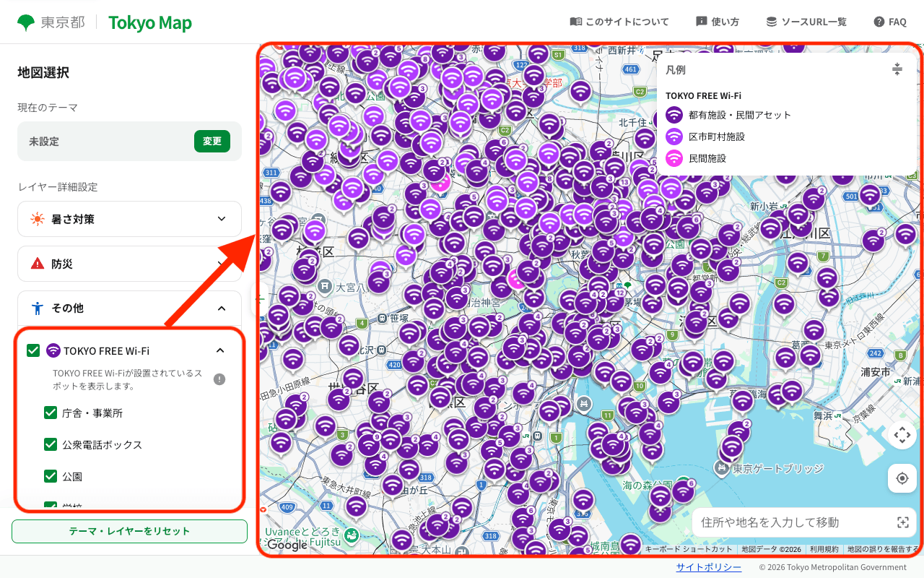Click the address search scan icon
The image size is (924, 578).
902,522
